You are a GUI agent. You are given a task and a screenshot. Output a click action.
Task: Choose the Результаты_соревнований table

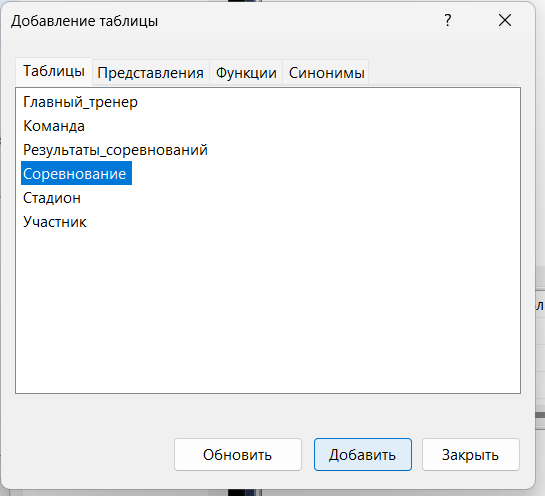(115, 150)
